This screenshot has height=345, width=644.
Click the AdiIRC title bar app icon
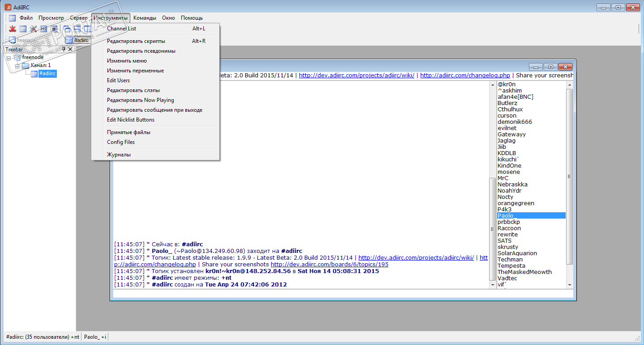tap(8, 7)
